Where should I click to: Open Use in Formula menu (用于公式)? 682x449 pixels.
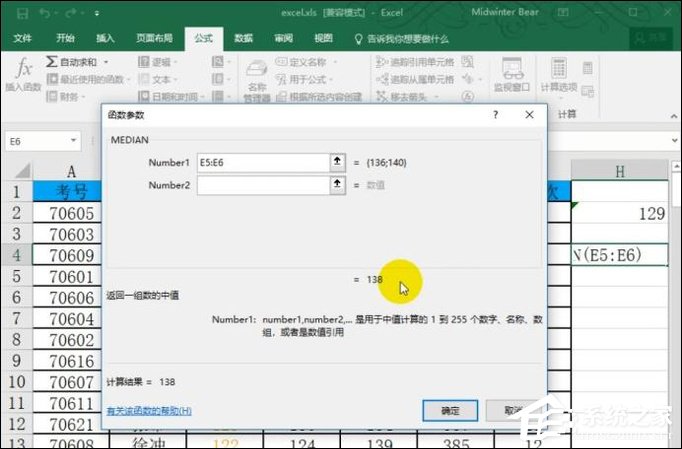(302, 79)
